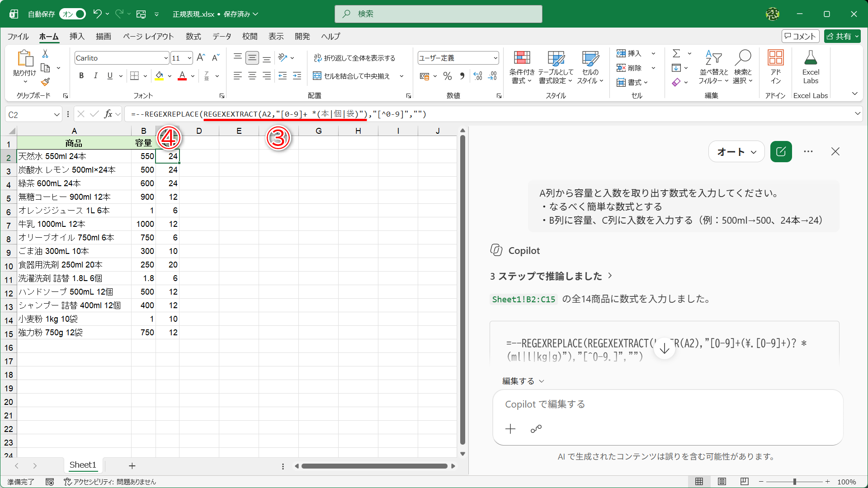The height and width of the screenshot is (488, 868).
Task: Expand the 編集する dropdown
Action: 523,381
